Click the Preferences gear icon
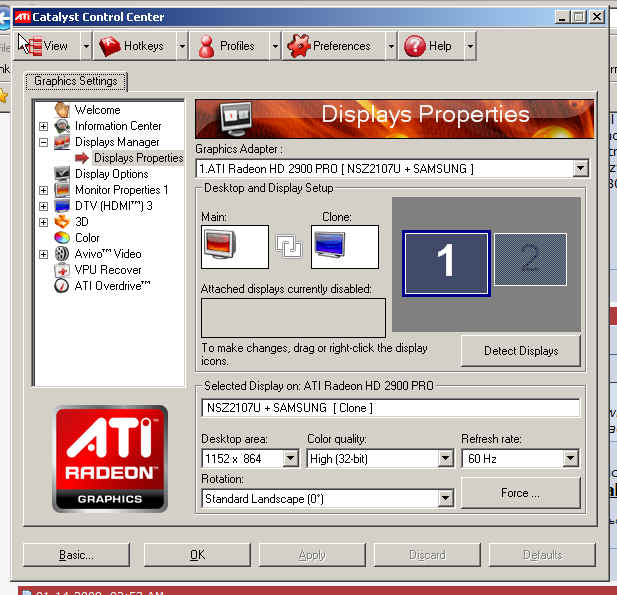 click(x=299, y=46)
